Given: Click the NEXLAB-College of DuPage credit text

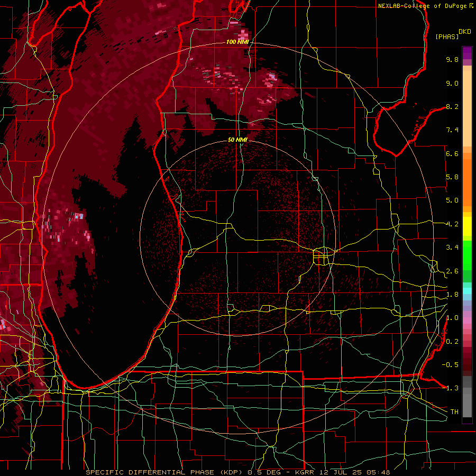Looking at the screenshot, I should [x=424, y=6].
